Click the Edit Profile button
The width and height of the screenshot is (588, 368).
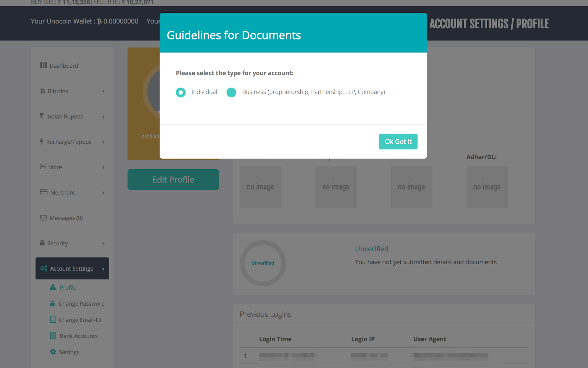(173, 180)
